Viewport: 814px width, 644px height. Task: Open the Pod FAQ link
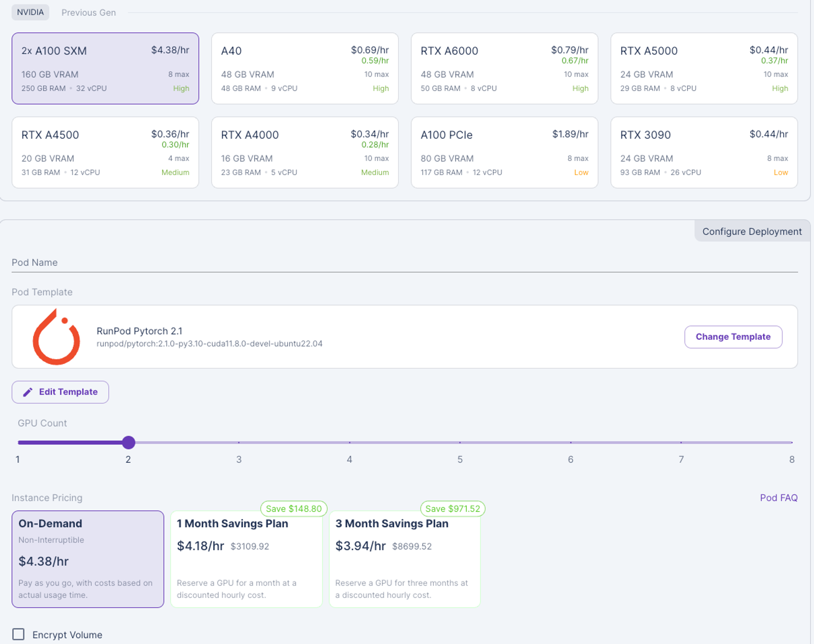click(x=778, y=497)
